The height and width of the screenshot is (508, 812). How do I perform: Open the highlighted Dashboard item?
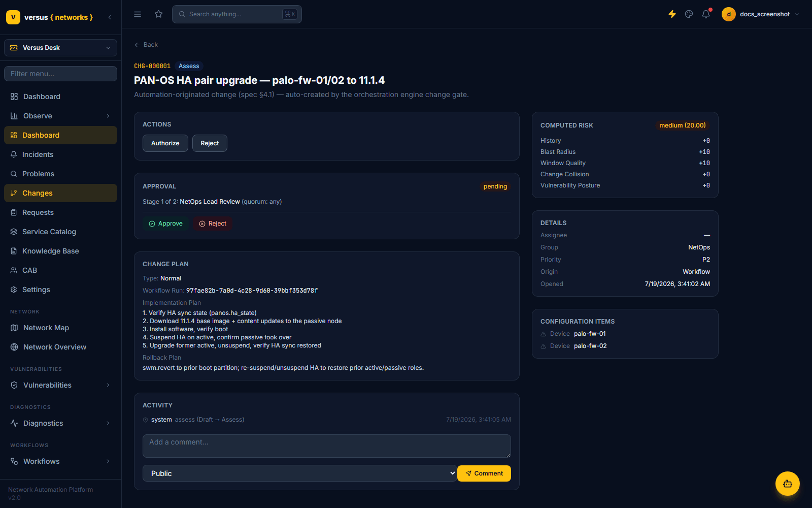coord(60,135)
